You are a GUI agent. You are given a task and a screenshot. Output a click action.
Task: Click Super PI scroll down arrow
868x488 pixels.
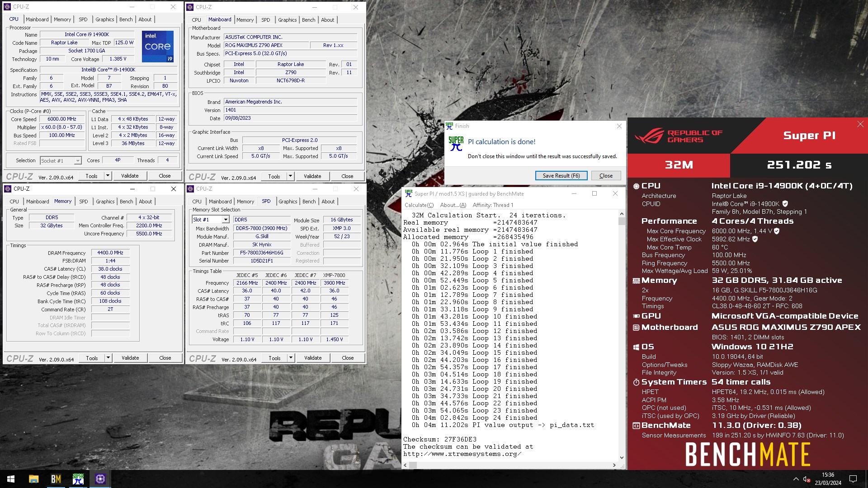pos(622,458)
